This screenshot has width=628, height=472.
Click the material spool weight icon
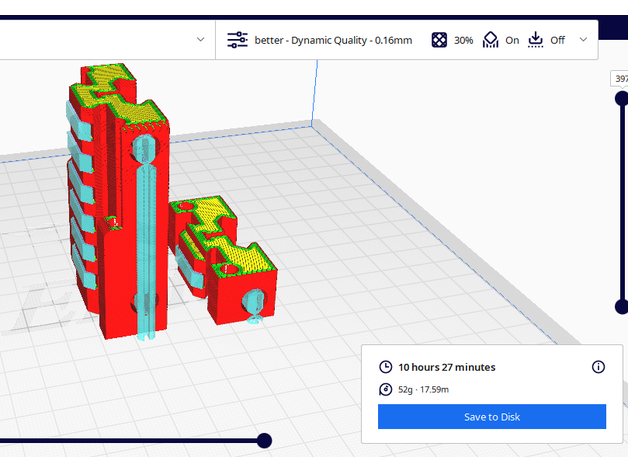(386, 389)
